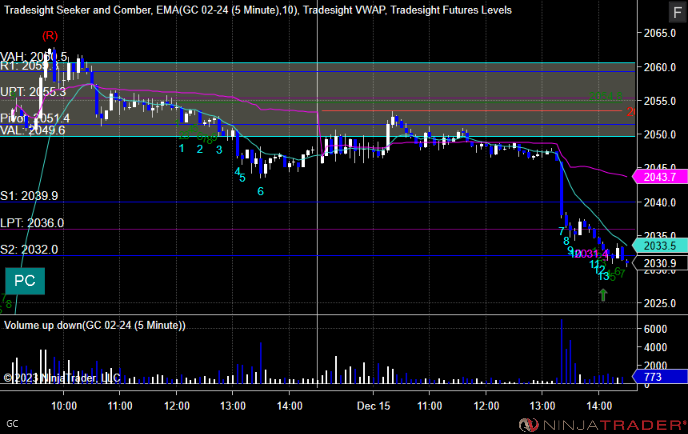The image size is (688, 434).
Task: Click the Dec 15 date label on the time axis
Action: pos(373,406)
